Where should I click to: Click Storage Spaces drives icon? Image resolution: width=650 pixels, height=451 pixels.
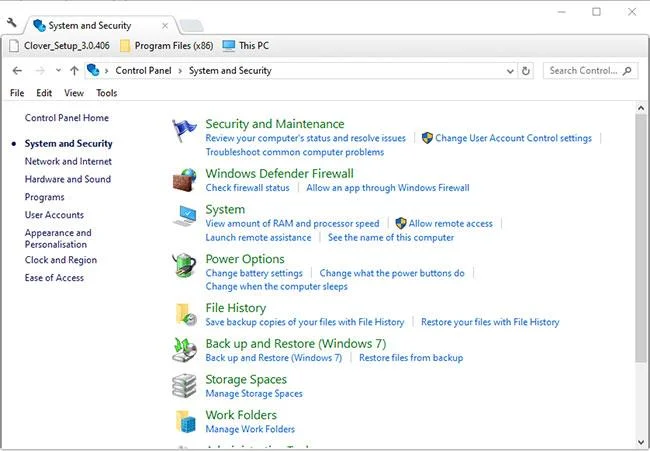point(184,386)
